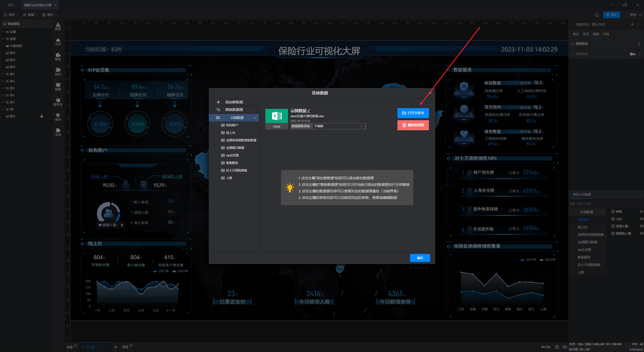Open the 媒体 media components icon
644x352 pixels.
pos(58,57)
